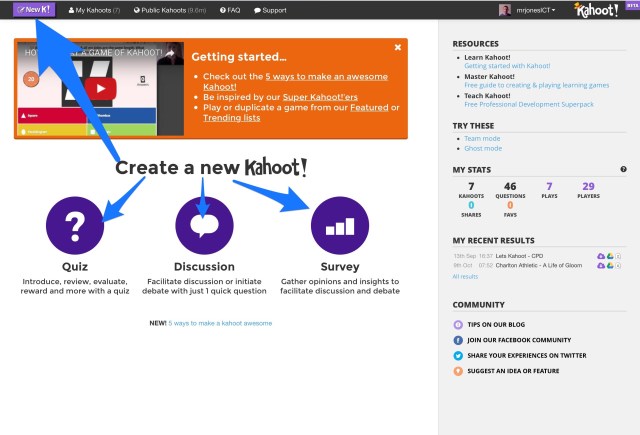Click the 0 Shares stat
This screenshot has height=435, width=640.
pos(471,209)
